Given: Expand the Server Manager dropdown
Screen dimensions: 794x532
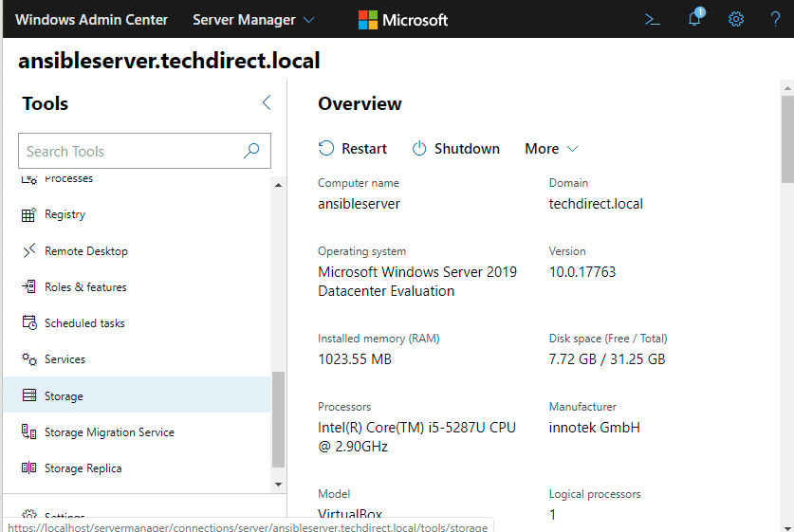Looking at the screenshot, I should 253,20.
